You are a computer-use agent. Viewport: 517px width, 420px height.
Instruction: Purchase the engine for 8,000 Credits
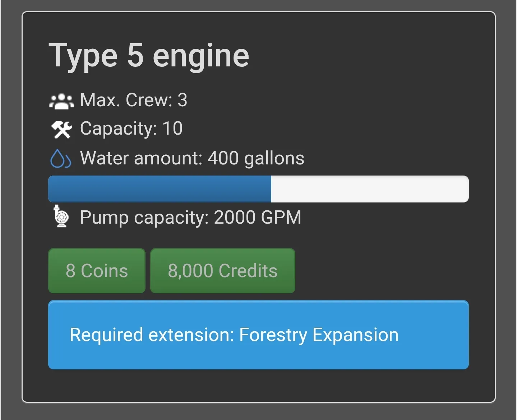(223, 271)
